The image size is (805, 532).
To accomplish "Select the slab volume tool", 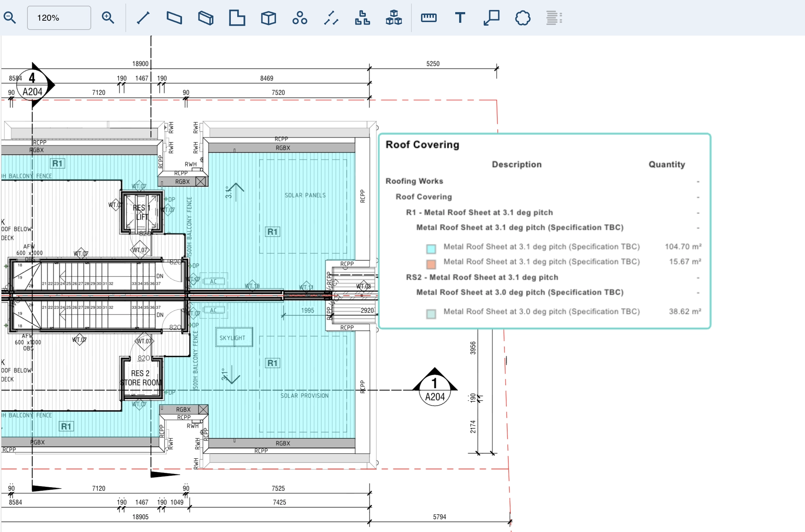I will pyautogui.click(x=206, y=18).
